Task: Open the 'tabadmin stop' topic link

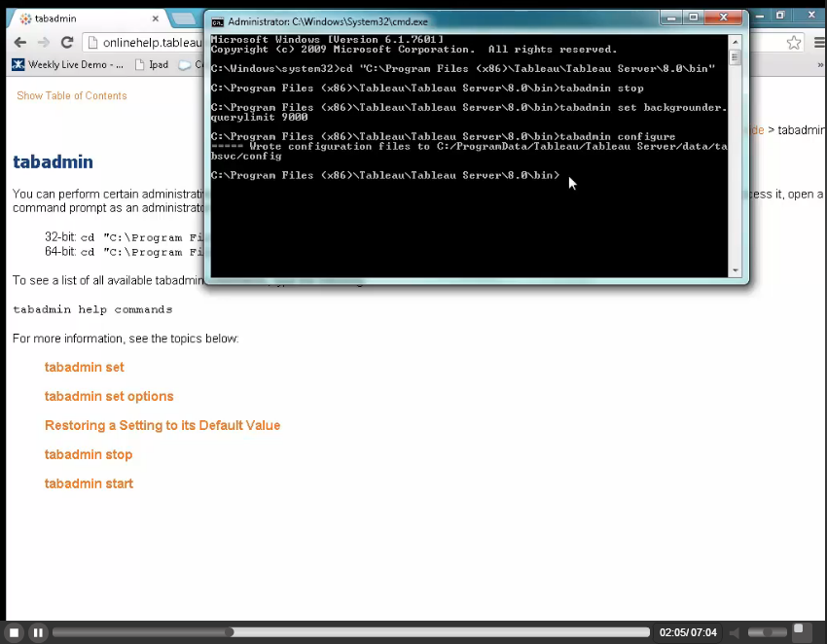Action: click(x=89, y=454)
